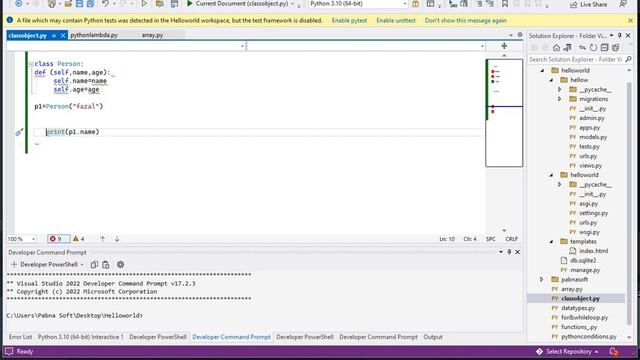The height and width of the screenshot is (360, 640).
Task: Open the Developer Command Prompt panel window-options arrow
Action: 501,252
